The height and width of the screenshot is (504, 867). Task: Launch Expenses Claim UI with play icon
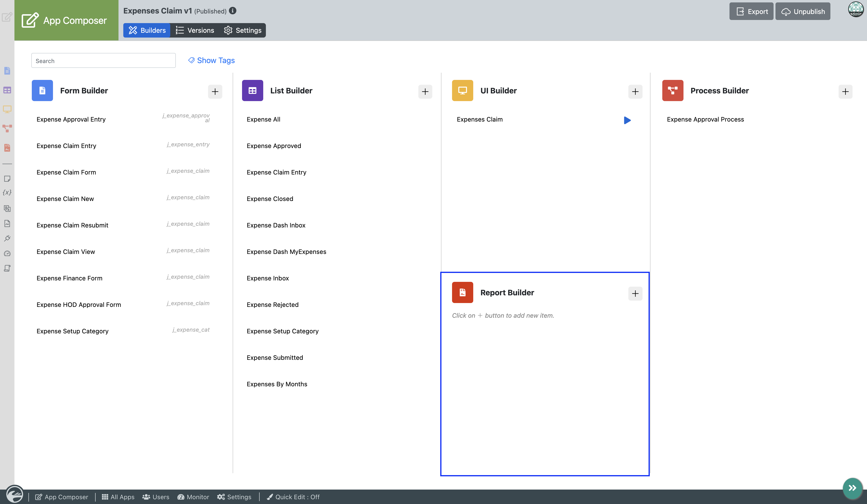coord(627,120)
